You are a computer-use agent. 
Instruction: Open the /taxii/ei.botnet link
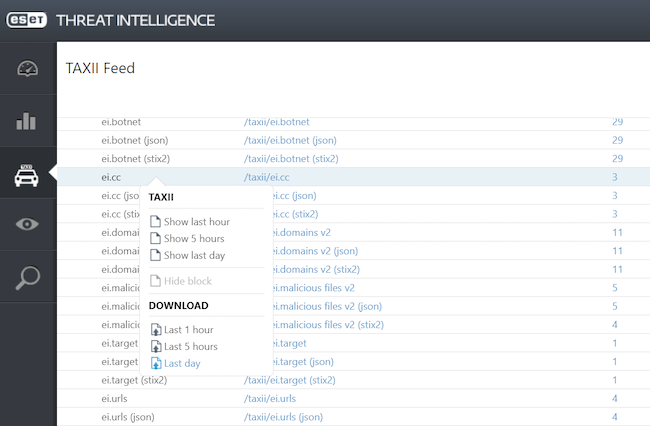tap(276, 122)
